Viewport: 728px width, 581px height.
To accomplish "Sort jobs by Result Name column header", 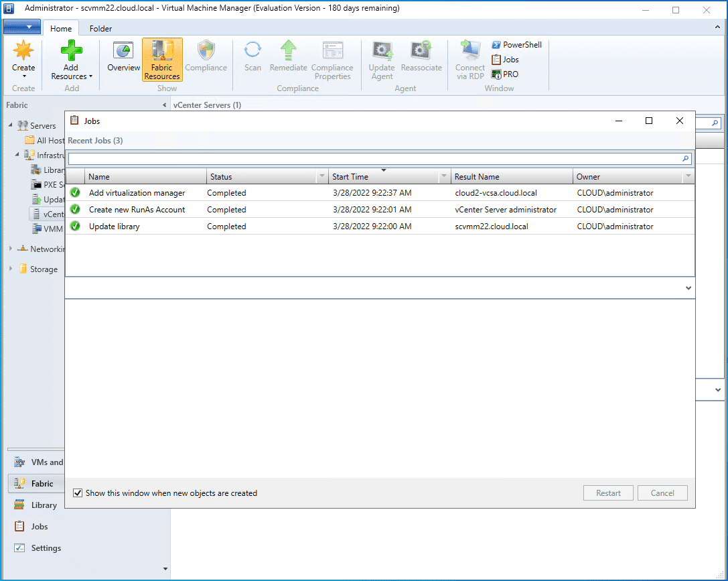I will pyautogui.click(x=512, y=176).
